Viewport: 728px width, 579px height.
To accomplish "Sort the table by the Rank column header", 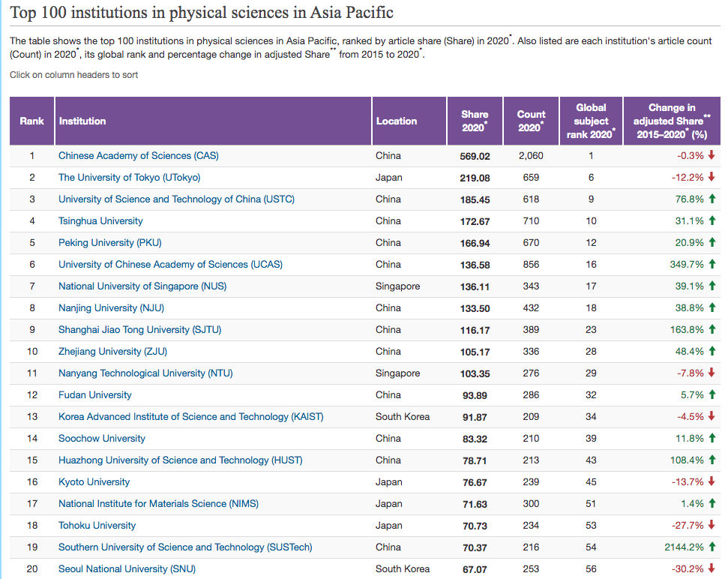I will point(32,121).
